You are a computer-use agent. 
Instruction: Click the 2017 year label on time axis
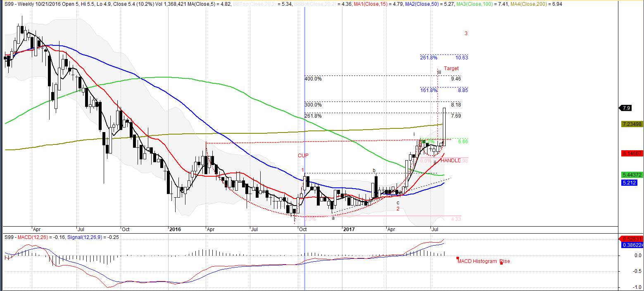(x=349, y=229)
